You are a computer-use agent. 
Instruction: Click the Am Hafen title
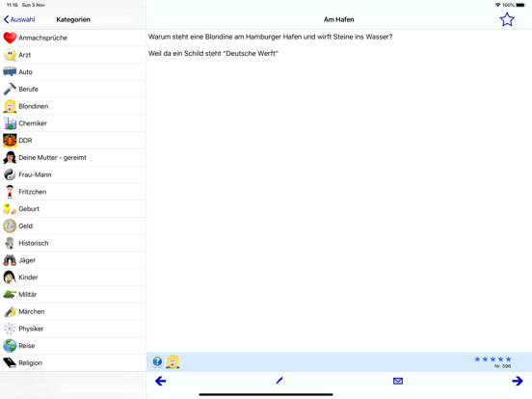[x=338, y=19]
